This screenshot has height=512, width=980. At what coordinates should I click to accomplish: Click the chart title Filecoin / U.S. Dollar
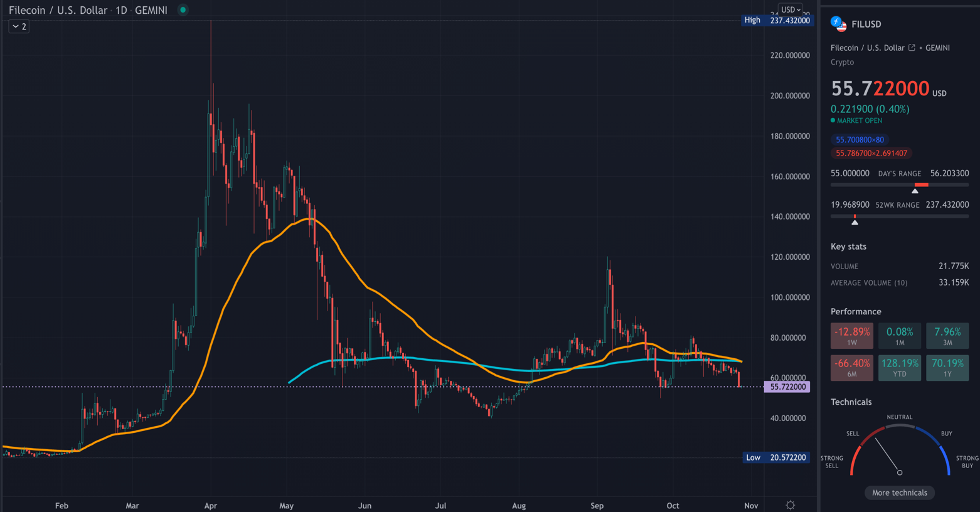tap(58, 10)
